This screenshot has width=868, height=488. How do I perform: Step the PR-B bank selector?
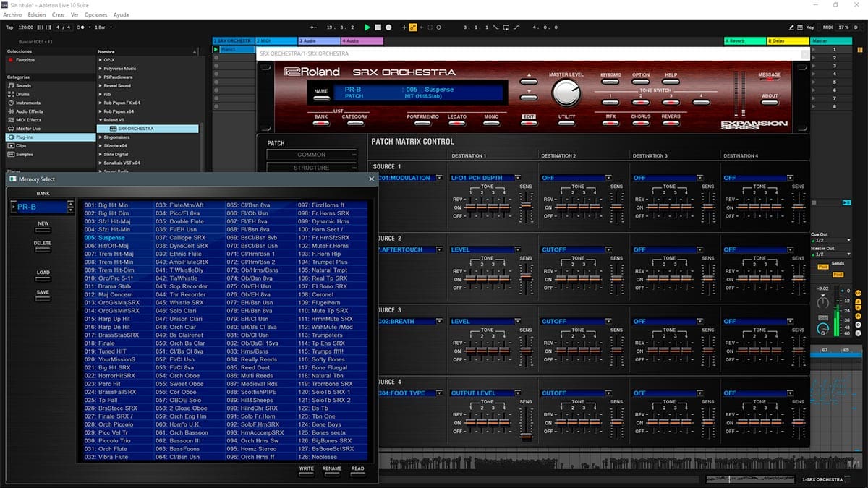(70, 207)
